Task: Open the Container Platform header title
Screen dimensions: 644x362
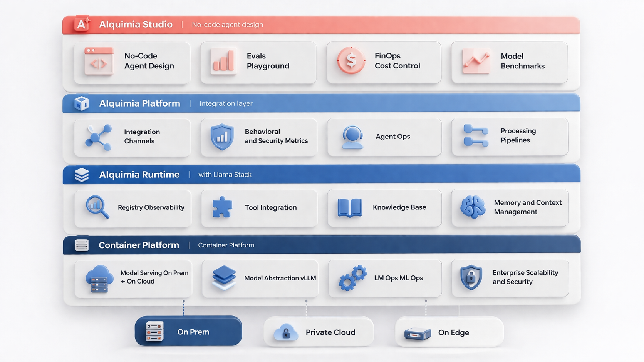Action: 139,245
